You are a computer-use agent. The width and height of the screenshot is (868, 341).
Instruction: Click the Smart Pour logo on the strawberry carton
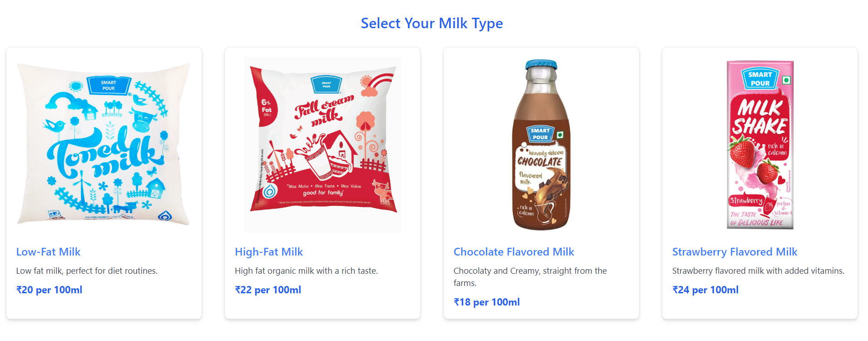click(x=760, y=79)
